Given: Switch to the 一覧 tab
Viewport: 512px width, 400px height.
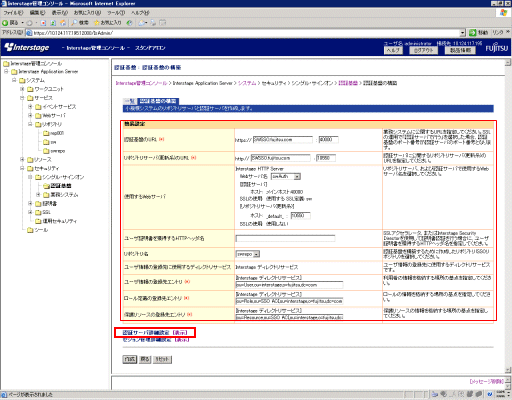Looking at the screenshot, I should tap(130, 101).
